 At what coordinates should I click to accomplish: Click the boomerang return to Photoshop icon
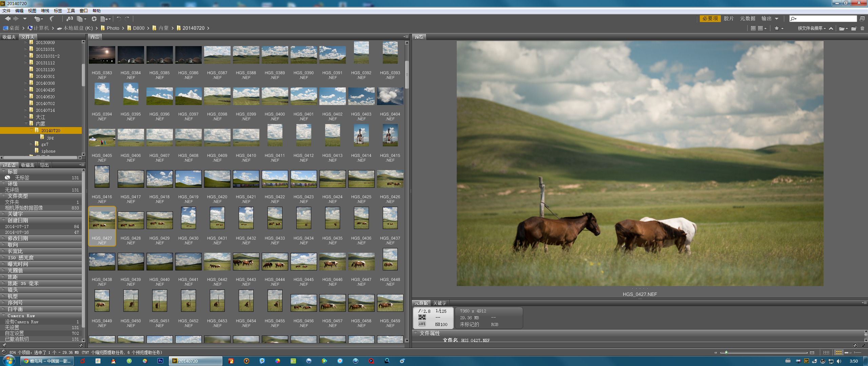coord(52,19)
